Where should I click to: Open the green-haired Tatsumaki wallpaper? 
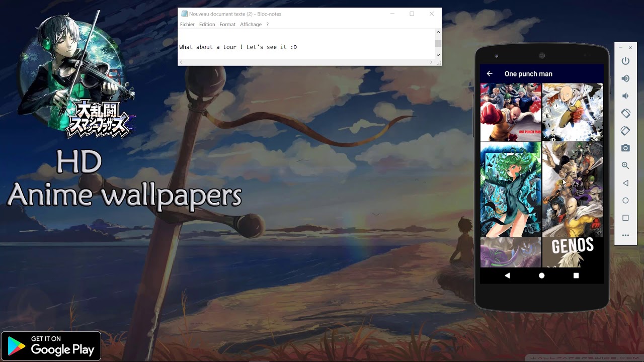[511, 189]
